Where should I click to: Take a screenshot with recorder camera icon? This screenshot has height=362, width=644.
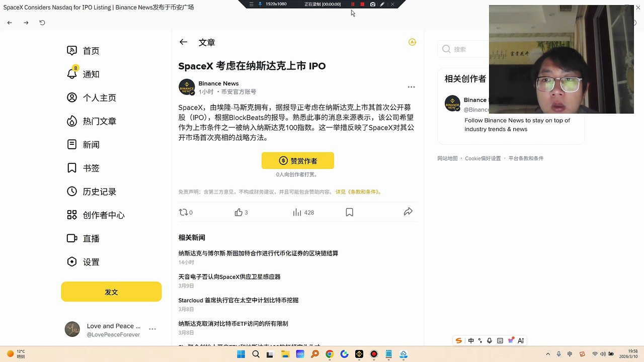coord(372,4)
